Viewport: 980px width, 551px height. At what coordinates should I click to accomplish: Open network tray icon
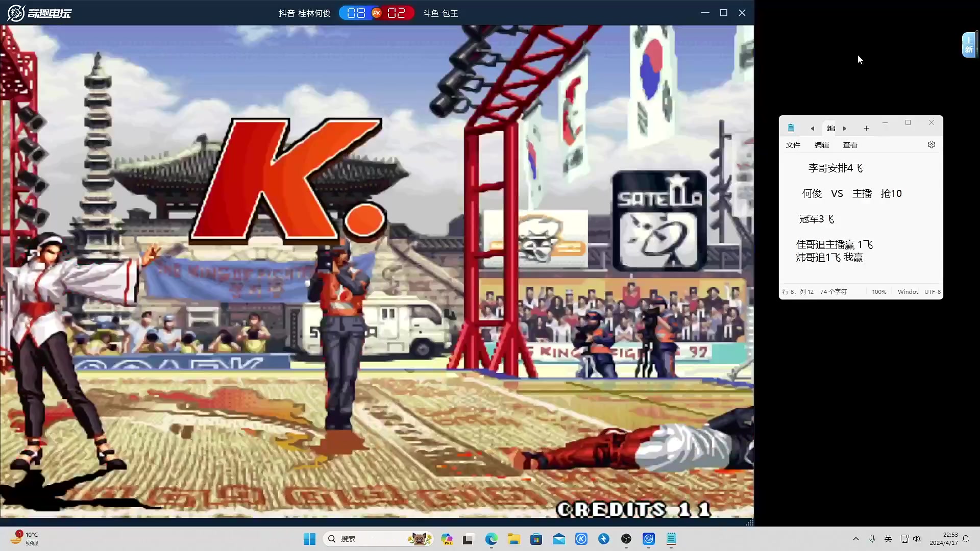click(904, 539)
